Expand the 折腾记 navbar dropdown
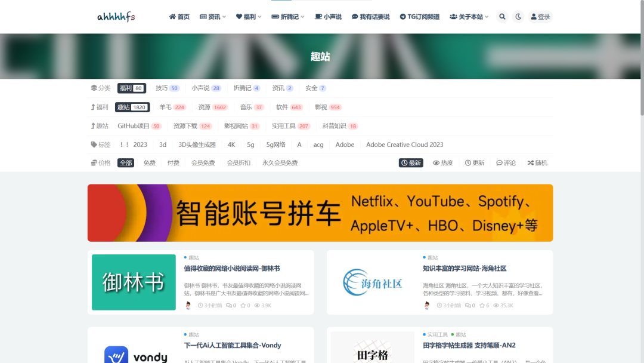 coord(288,17)
